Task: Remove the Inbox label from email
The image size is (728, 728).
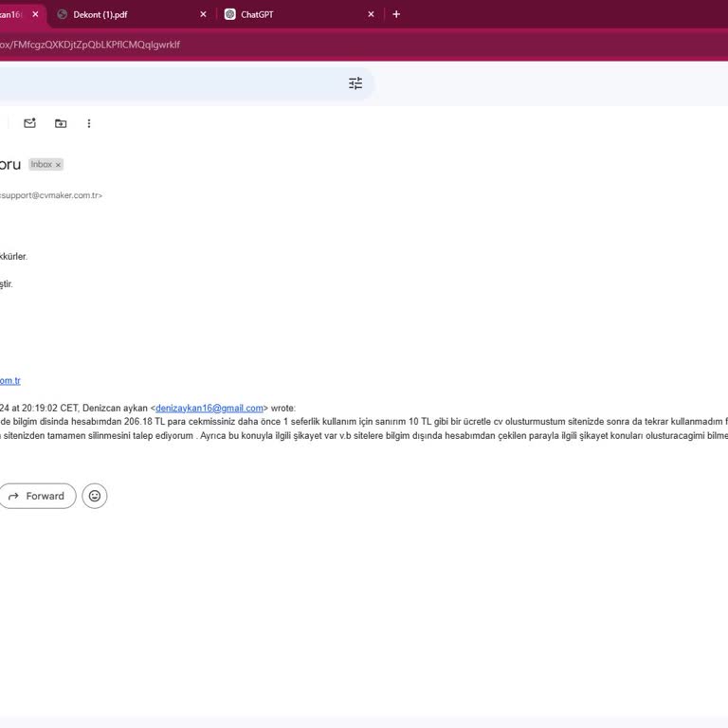Action: click(58, 165)
